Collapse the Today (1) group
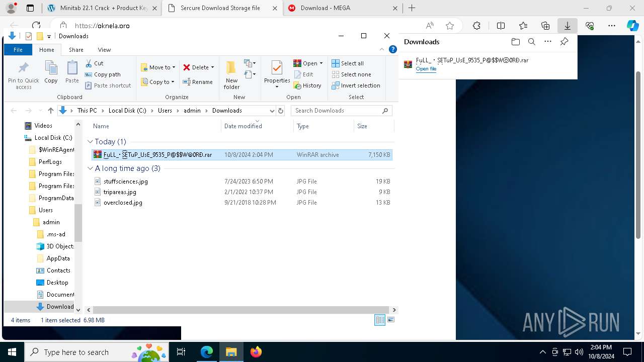The width and height of the screenshot is (644, 362). [90, 142]
